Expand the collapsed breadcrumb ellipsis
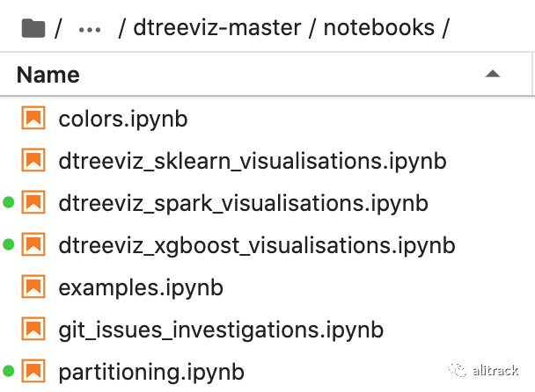Viewport: 535px width, 392px height. pyautogui.click(x=90, y=30)
